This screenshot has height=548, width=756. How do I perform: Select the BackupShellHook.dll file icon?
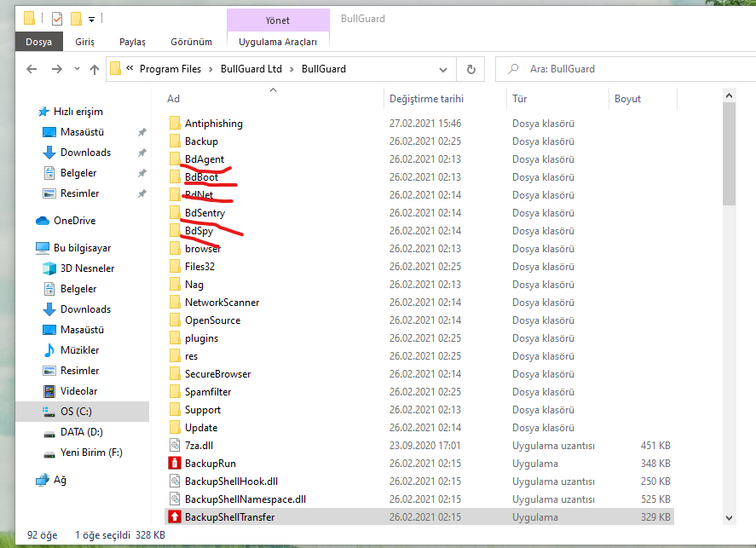pos(175,481)
